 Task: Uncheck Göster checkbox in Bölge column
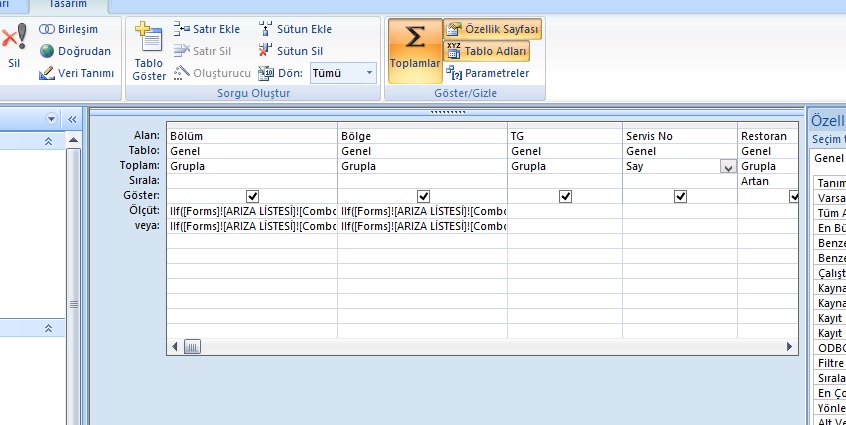[423, 196]
